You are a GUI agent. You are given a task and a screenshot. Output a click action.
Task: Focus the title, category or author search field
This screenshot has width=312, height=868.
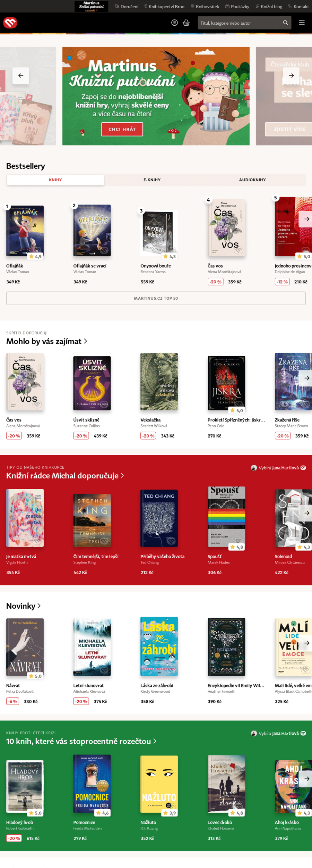[240, 23]
